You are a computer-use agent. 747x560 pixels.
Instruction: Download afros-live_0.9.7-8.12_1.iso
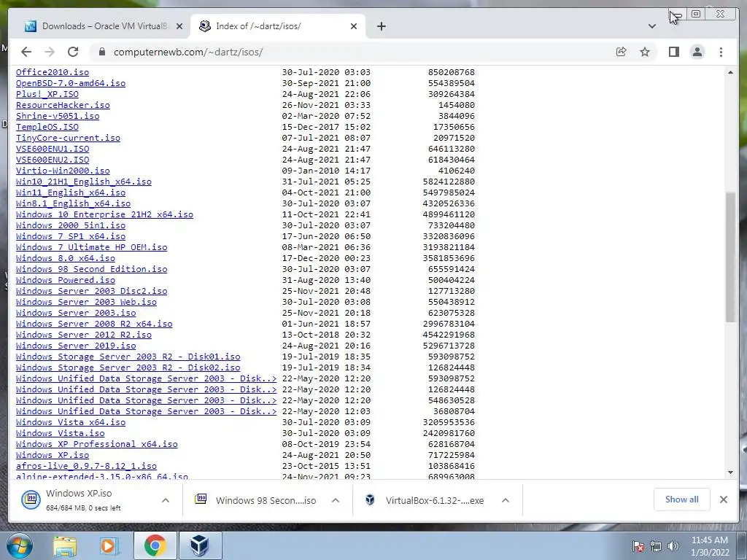(86, 466)
